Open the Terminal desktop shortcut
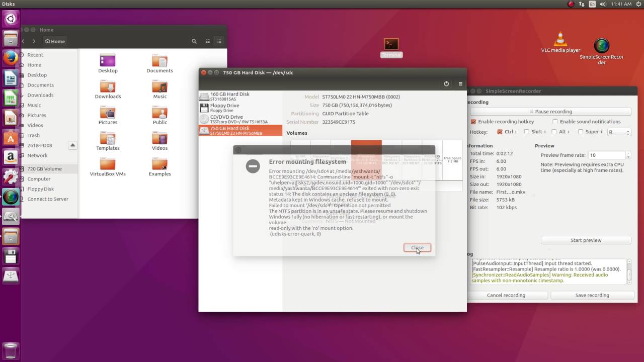644x362 pixels. tap(391, 48)
